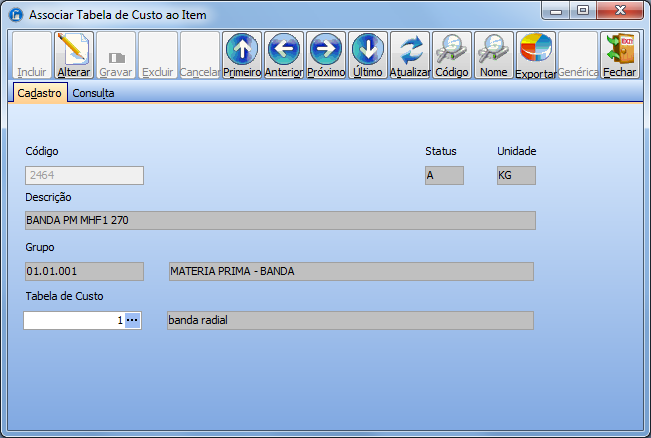Click the banda radial description field
The height and width of the screenshot is (438, 651).
[x=350, y=320]
